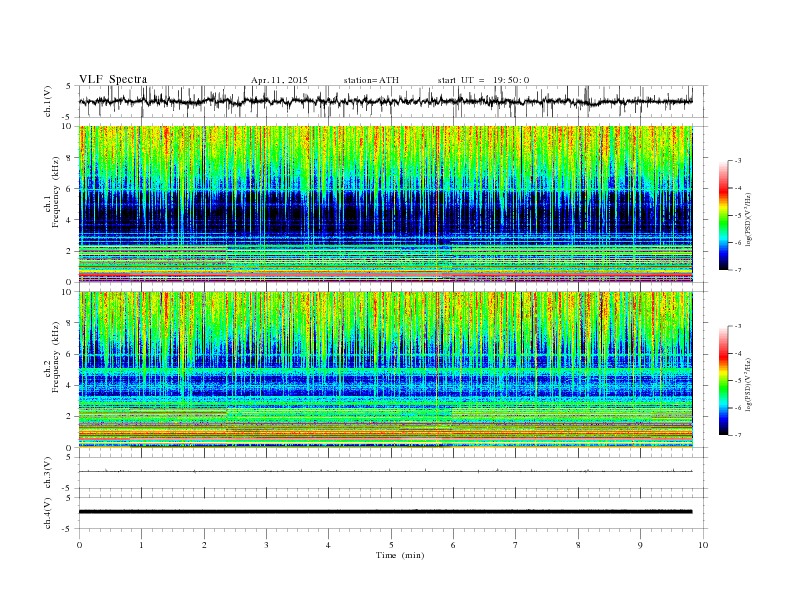The height and width of the screenshot is (612, 792).
Task: Click time axis tick label "0"
Action: click(79, 545)
